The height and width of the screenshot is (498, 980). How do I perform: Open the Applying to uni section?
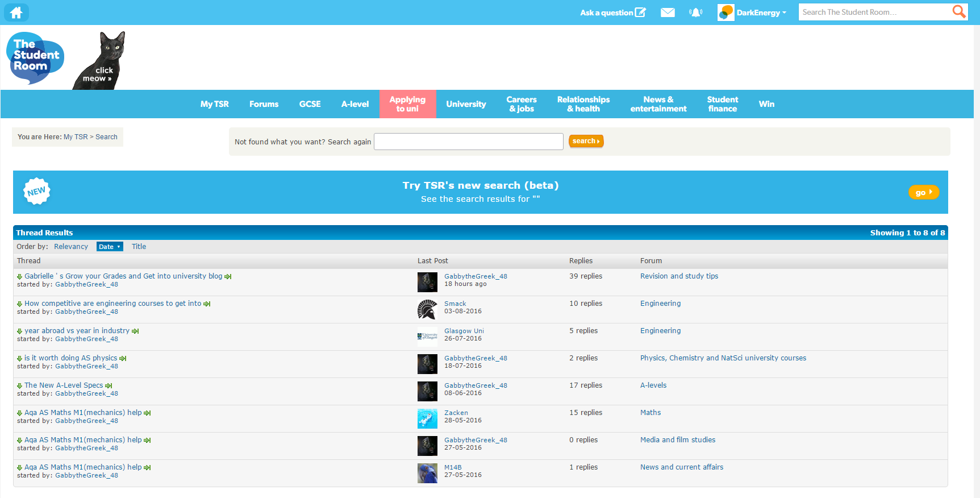coord(407,104)
